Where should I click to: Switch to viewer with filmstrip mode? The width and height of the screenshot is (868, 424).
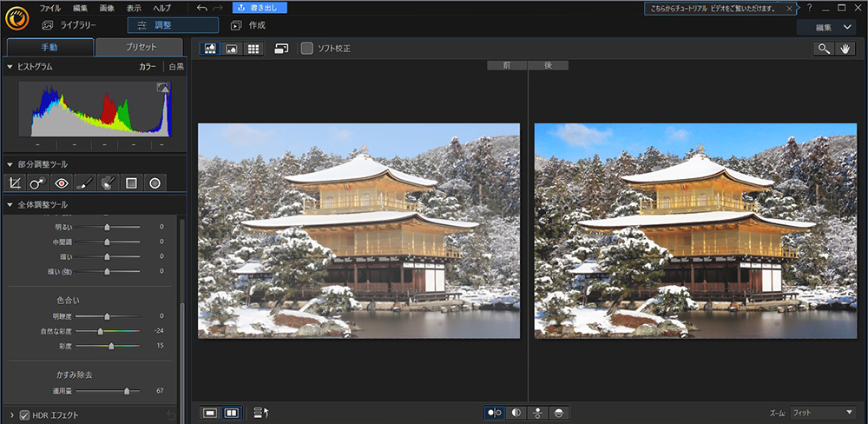pos(210,49)
